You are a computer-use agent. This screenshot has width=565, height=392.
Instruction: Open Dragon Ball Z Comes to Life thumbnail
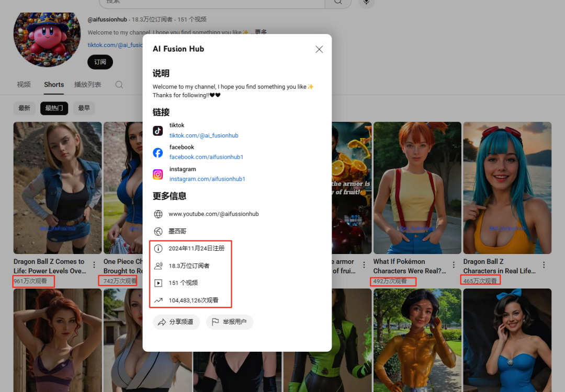pos(58,188)
